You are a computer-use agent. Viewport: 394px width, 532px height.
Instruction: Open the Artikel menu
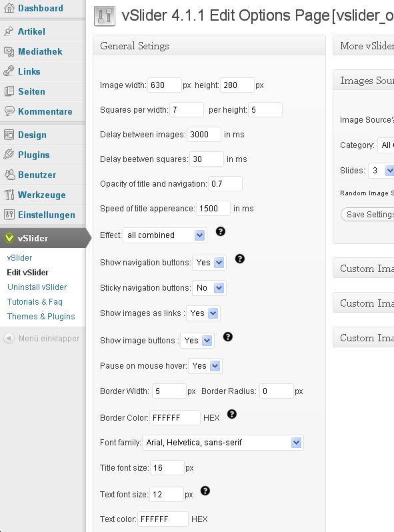[43, 31]
